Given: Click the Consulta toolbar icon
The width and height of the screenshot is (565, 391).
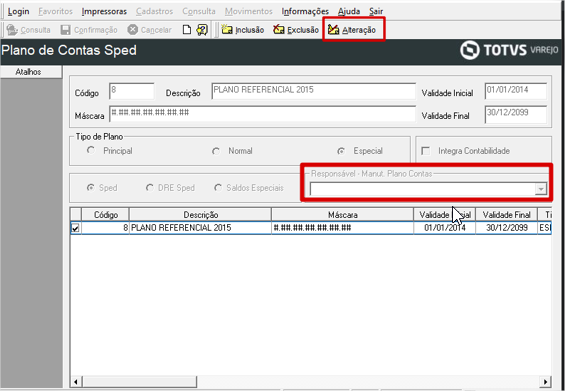Looking at the screenshot, I should pos(12,30).
